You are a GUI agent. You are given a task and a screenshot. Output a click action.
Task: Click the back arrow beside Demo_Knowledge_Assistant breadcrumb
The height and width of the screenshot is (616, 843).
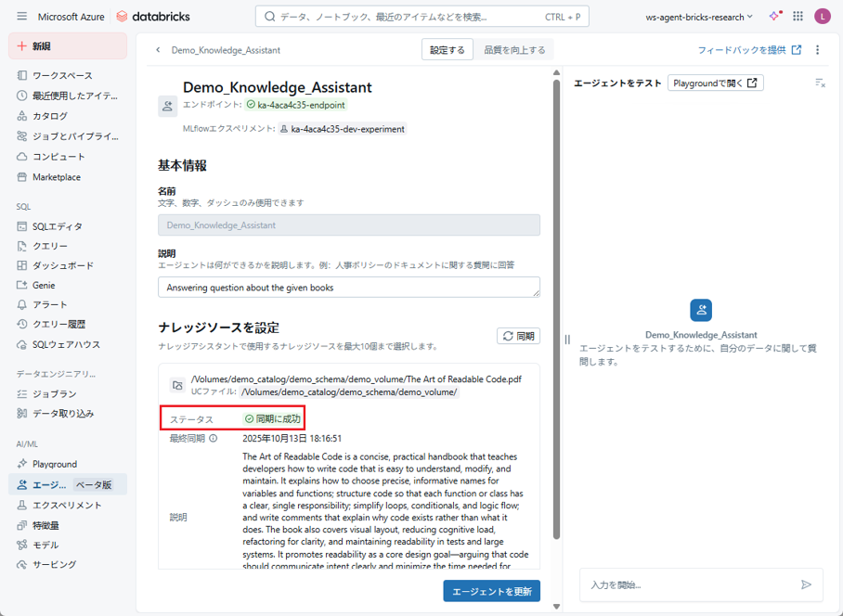158,50
